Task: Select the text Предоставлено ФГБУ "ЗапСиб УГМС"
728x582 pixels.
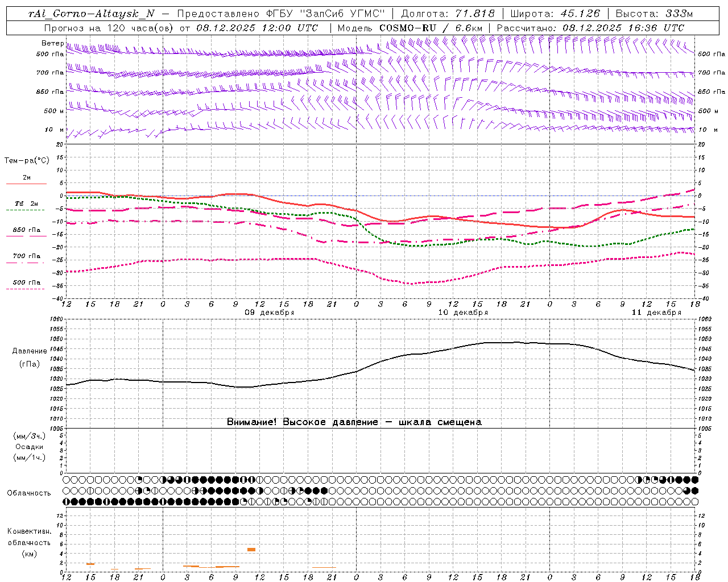Action: [x=280, y=14]
